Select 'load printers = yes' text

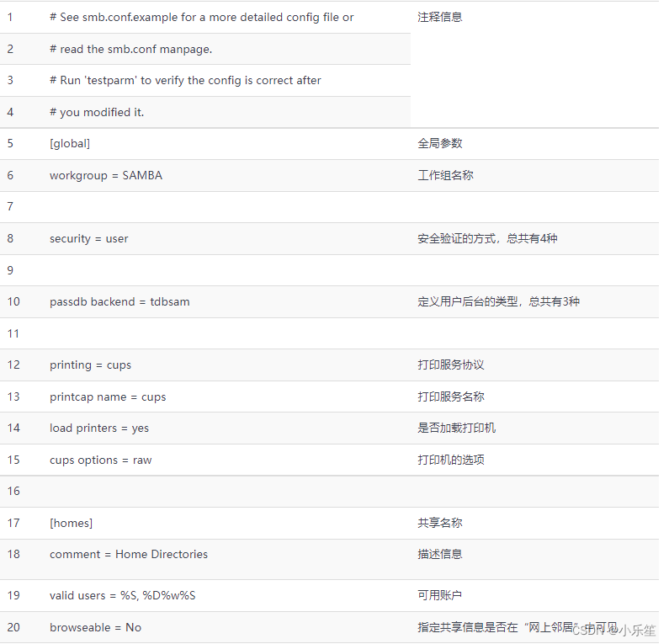(99, 428)
